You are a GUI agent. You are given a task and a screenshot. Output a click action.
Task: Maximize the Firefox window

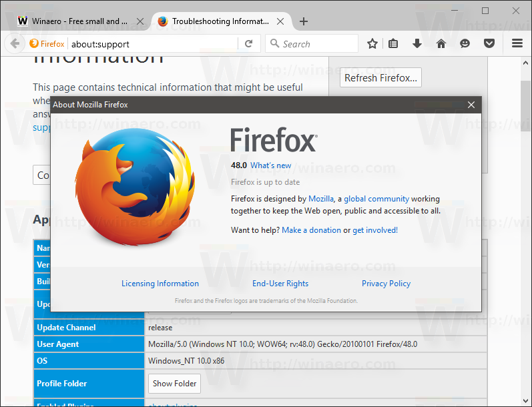coord(485,11)
